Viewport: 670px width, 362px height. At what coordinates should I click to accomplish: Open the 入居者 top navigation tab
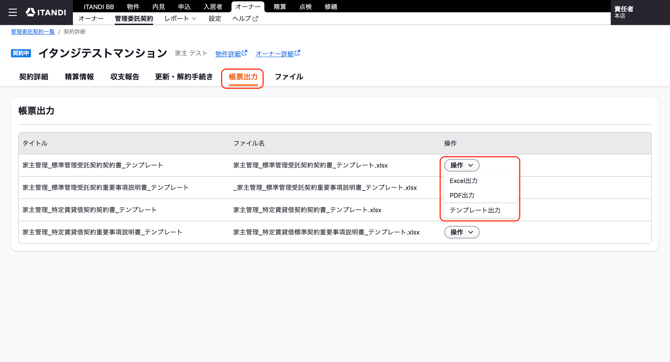pyautogui.click(x=213, y=7)
